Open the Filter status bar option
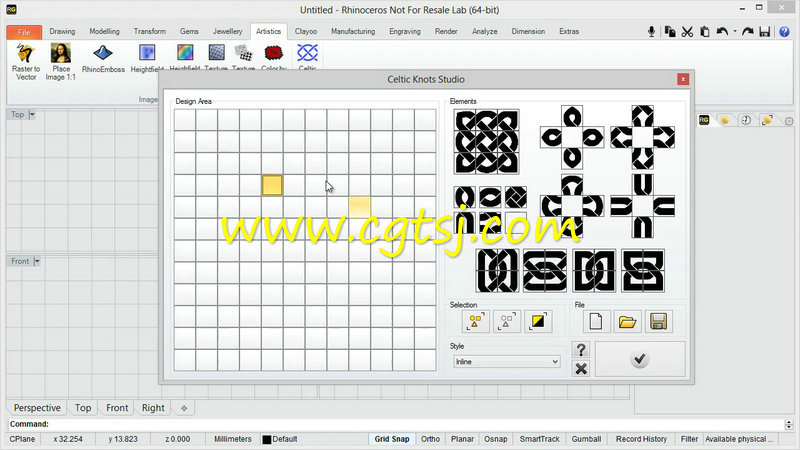This screenshot has width=800, height=450. click(x=689, y=439)
